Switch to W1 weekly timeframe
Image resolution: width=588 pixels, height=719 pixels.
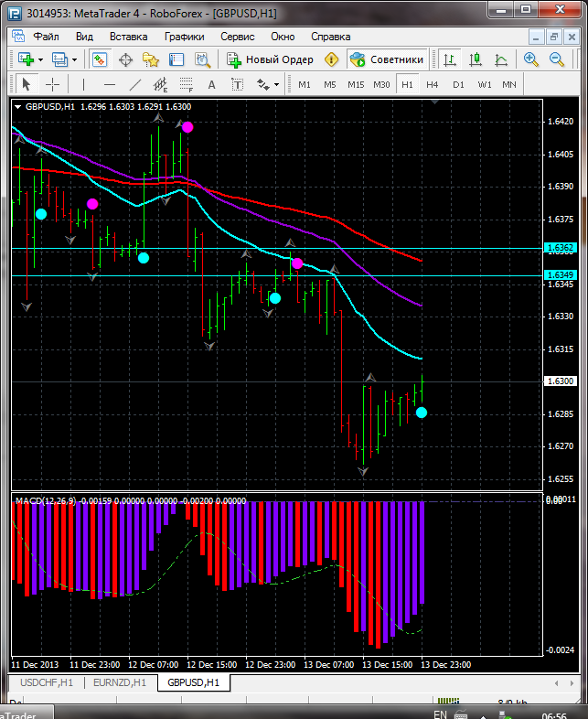pos(485,85)
